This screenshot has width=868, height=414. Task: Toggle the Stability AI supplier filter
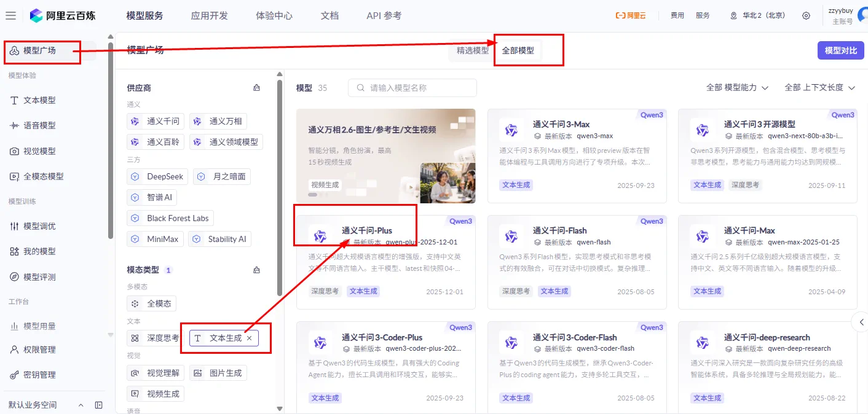pyautogui.click(x=219, y=239)
